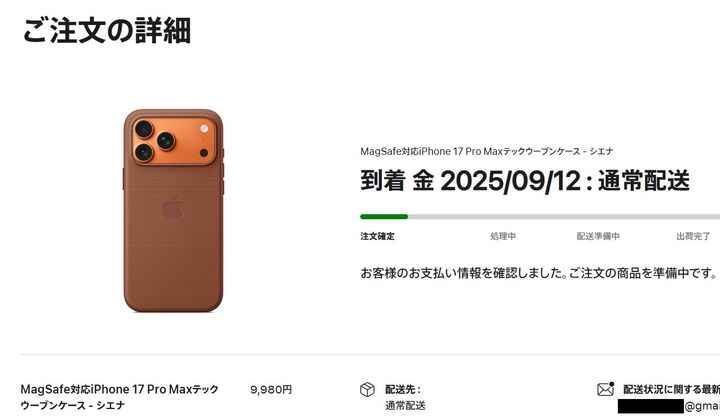The width and height of the screenshot is (720, 419).
Task: Click the envelope notification icon
Action: pyautogui.click(x=606, y=389)
